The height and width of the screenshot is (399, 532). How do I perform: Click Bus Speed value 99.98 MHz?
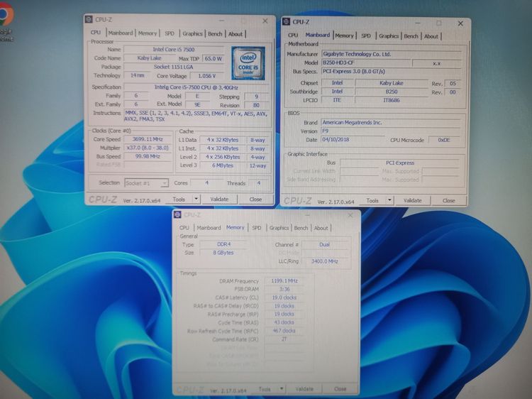(x=148, y=156)
